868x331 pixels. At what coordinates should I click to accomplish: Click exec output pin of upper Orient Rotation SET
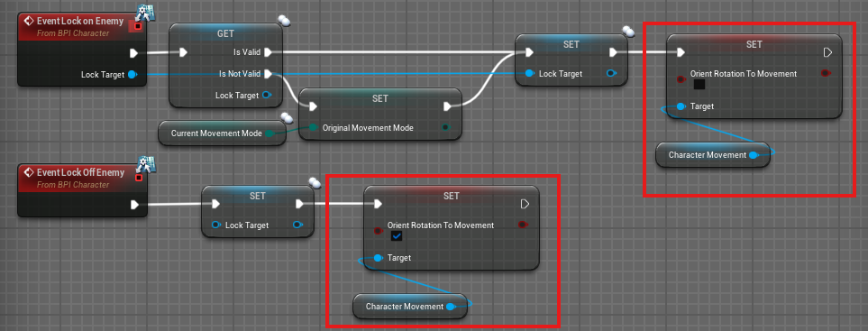click(827, 52)
